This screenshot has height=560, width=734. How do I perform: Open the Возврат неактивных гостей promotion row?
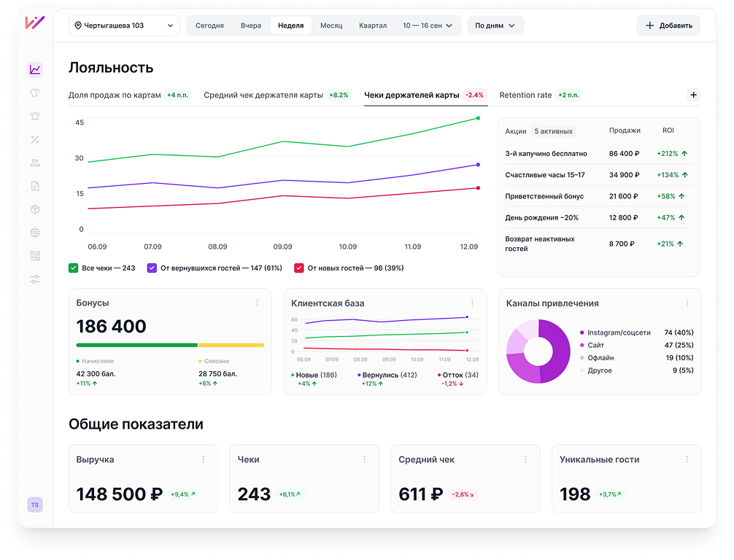[599, 244]
